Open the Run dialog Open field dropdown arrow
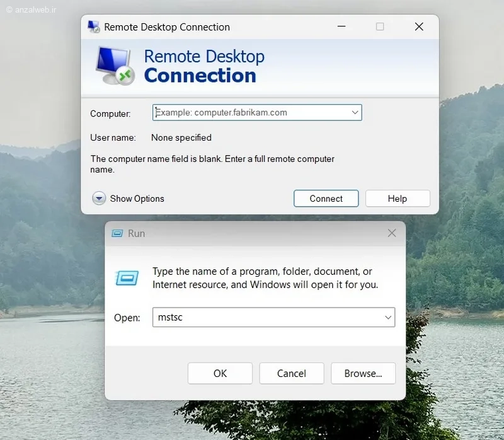Image resolution: width=504 pixels, height=440 pixels. click(x=388, y=318)
